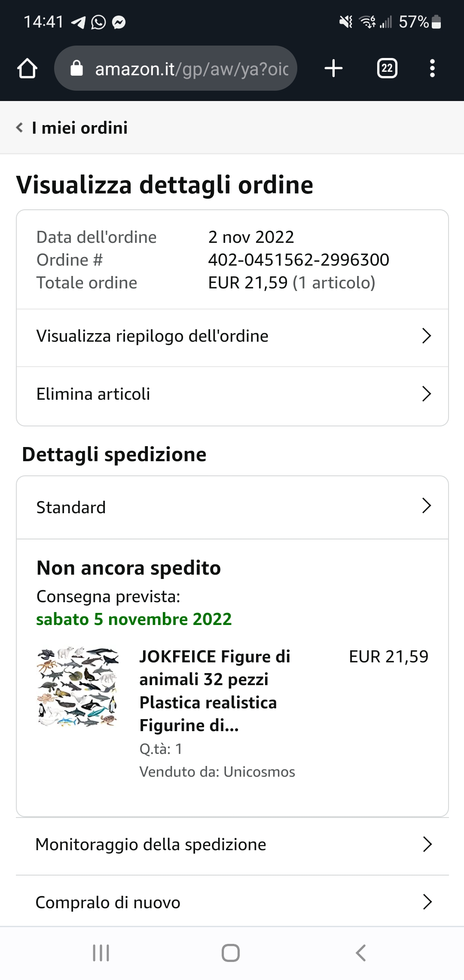Tap the WhatsApp notification icon in status bar

(98, 22)
